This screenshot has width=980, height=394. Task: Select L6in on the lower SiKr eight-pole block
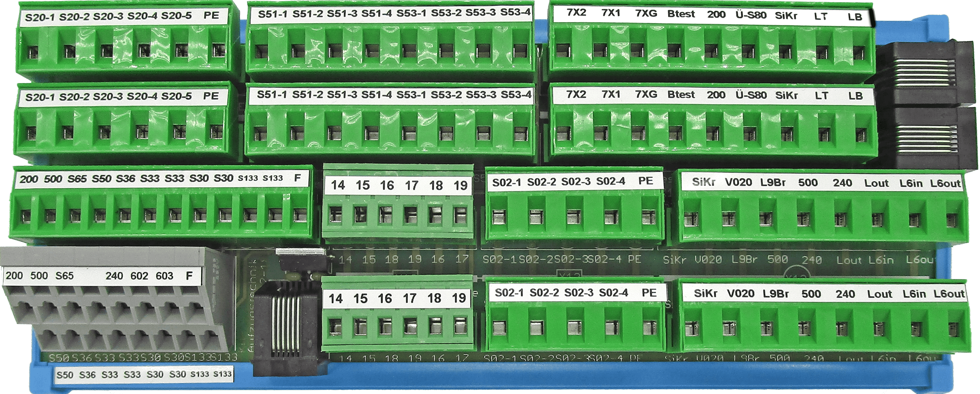click(914, 294)
